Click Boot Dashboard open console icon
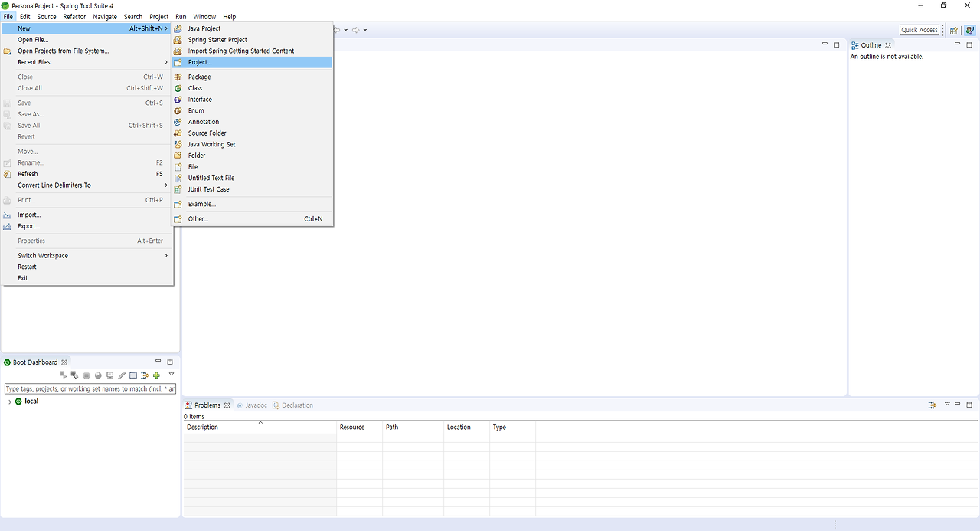Image resolution: width=980 pixels, height=531 pixels. coord(109,375)
